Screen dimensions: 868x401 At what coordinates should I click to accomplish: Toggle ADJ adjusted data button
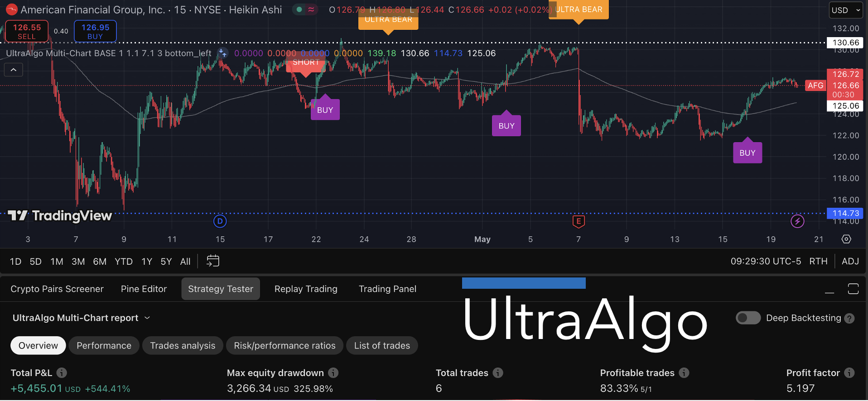point(850,261)
